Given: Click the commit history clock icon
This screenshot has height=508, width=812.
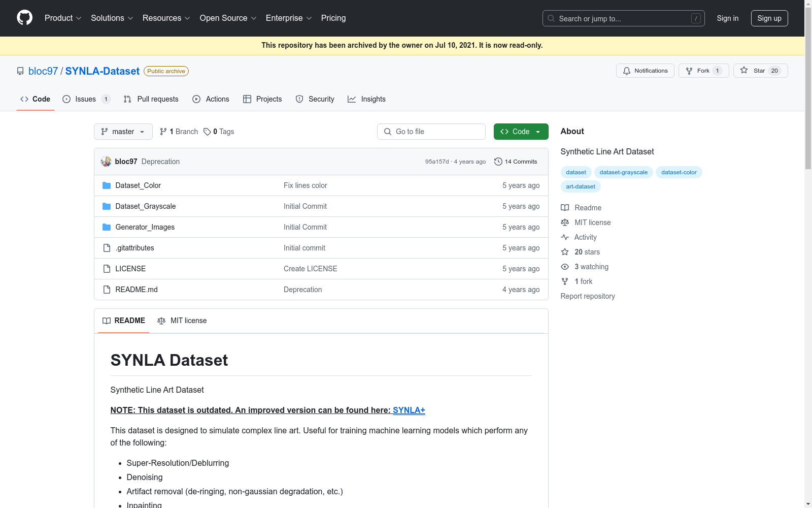Looking at the screenshot, I should coord(498,162).
